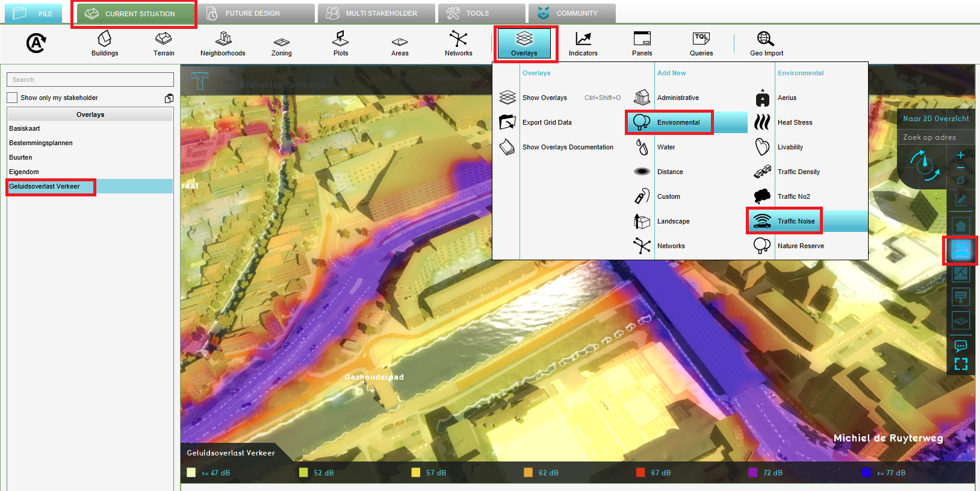980x491 pixels.
Task: Toggle the traffic noise overlay map button
Action: tap(961, 250)
